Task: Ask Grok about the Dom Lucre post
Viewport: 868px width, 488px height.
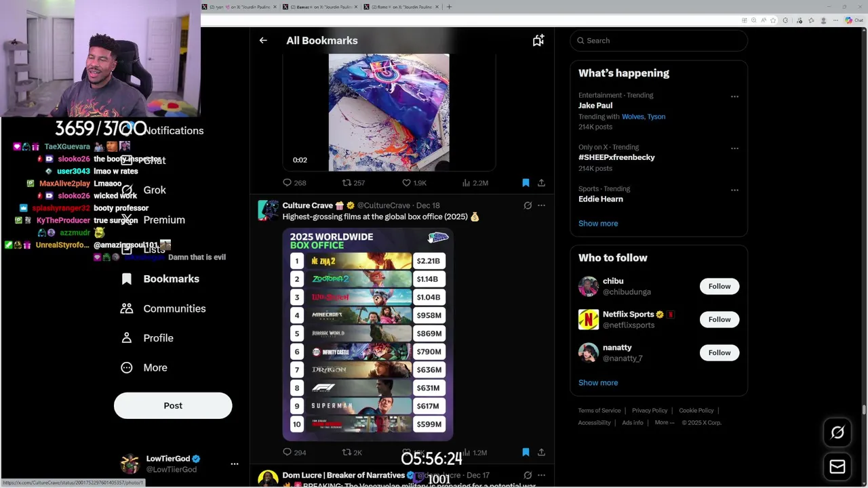Action: point(528,475)
